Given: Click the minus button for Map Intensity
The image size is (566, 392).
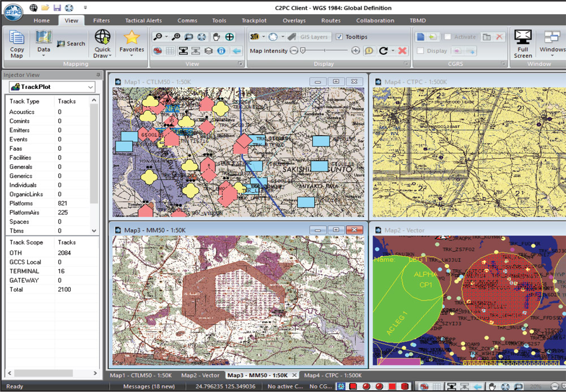Looking at the screenshot, I should coord(294,51).
